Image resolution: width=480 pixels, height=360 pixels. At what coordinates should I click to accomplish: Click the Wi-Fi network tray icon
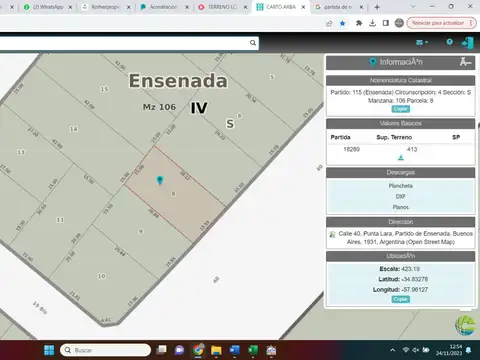[x=406, y=350]
